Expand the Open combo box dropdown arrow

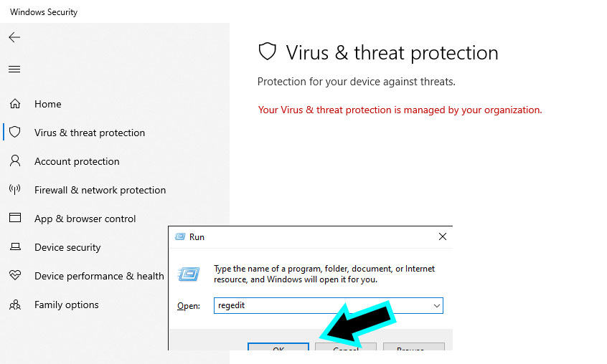pos(436,305)
